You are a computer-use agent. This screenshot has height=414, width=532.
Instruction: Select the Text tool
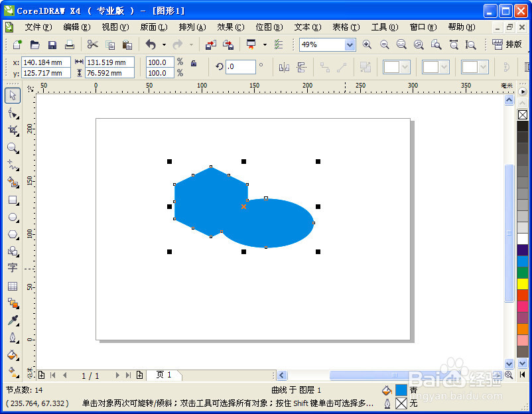click(x=13, y=268)
